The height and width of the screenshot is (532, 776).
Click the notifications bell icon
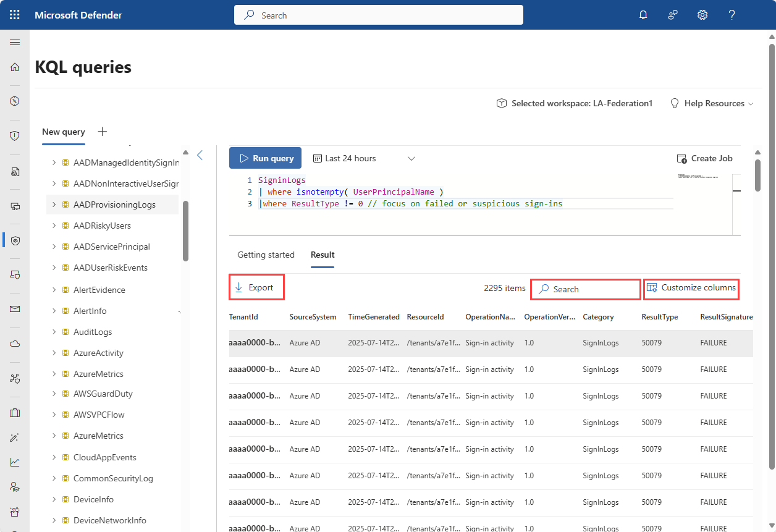(x=643, y=15)
